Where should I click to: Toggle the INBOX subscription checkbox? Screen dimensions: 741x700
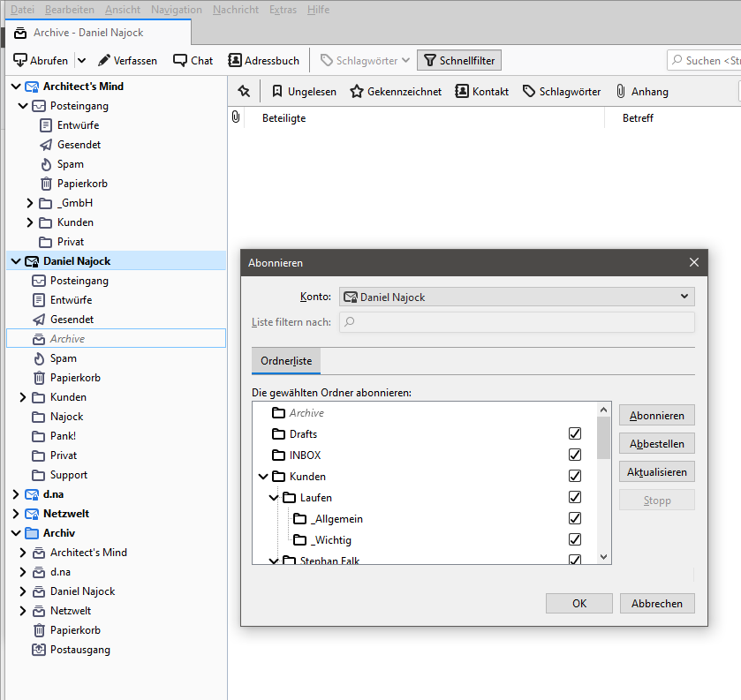coord(575,455)
